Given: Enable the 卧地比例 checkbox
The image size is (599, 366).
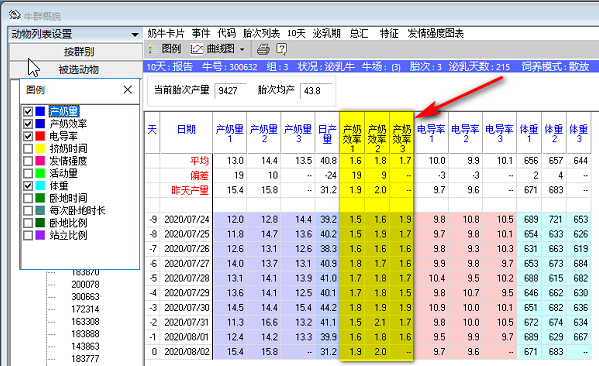Looking at the screenshot, I should pos(28,223).
